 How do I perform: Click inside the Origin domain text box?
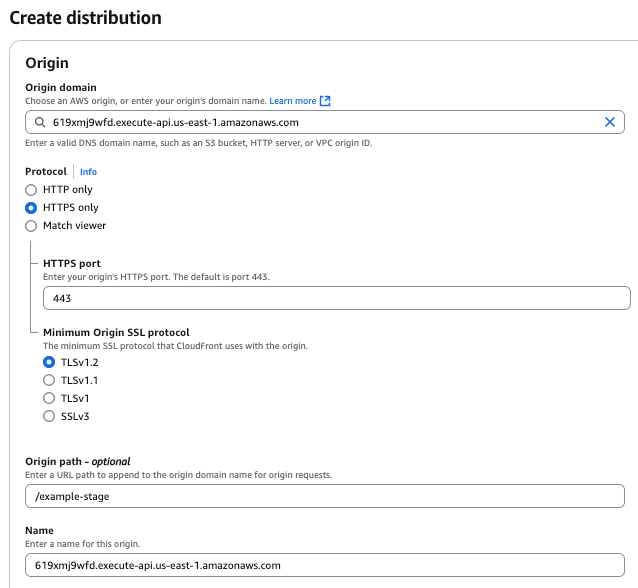pyautogui.click(x=320, y=122)
